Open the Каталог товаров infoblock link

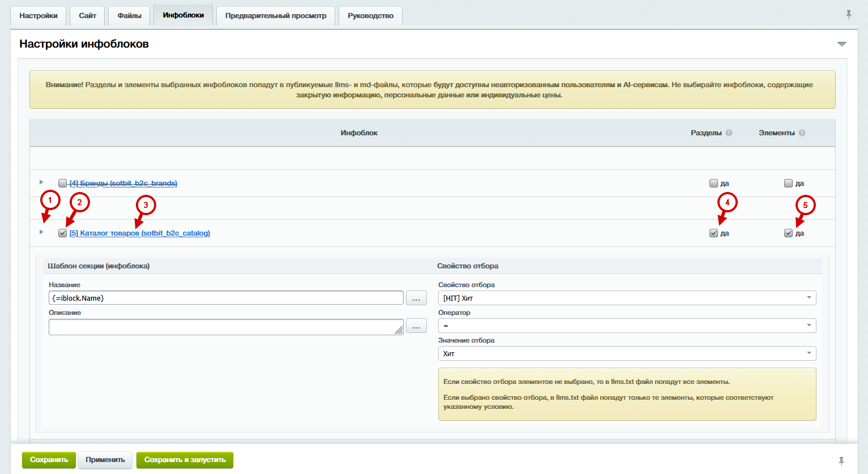tap(139, 233)
